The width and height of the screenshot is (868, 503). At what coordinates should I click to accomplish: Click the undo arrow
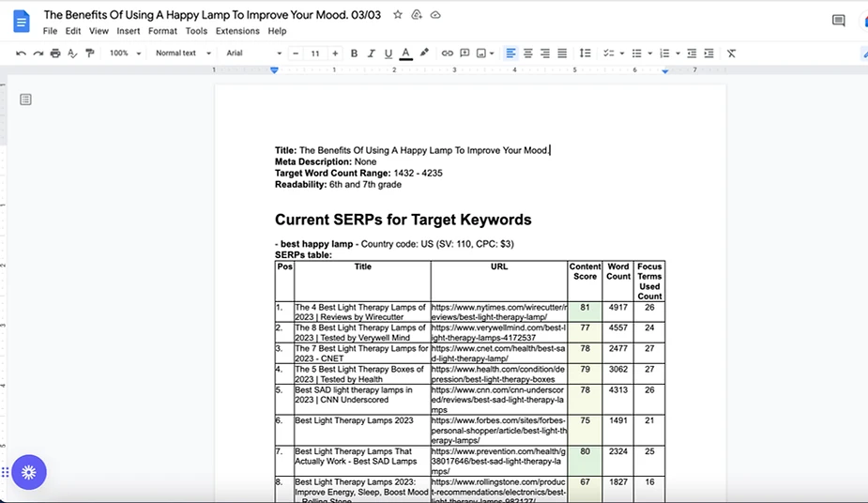21,53
